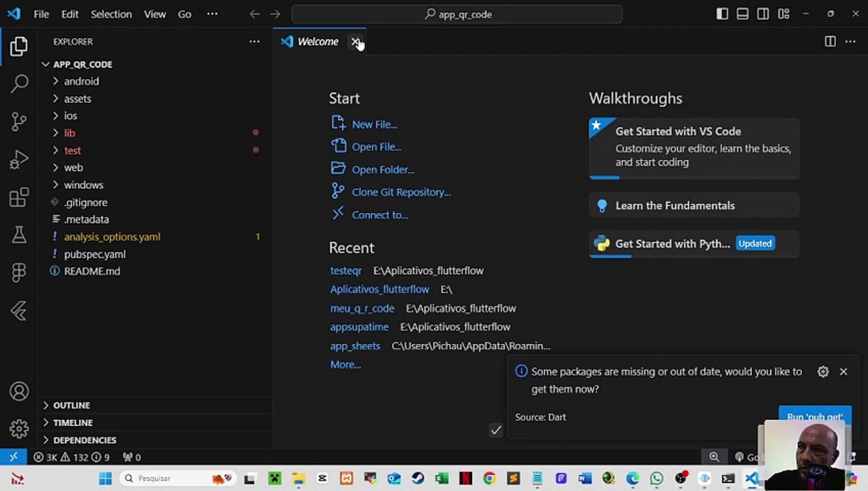
Task: Expand the web folder
Action: tap(156, 168)
